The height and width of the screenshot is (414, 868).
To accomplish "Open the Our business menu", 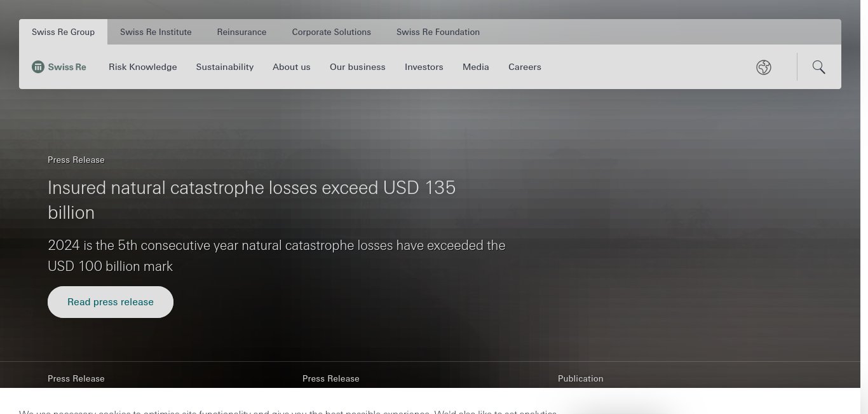I will [x=357, y=67].
